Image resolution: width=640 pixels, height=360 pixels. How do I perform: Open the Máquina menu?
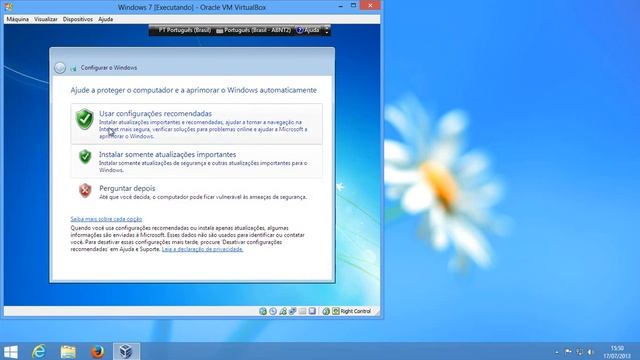[x=18, y=19]
